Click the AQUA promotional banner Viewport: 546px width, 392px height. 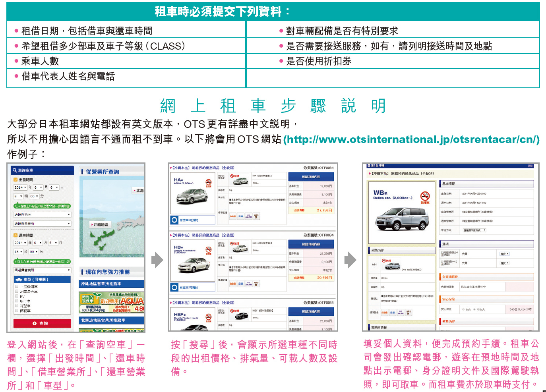(x=112, y=303)
